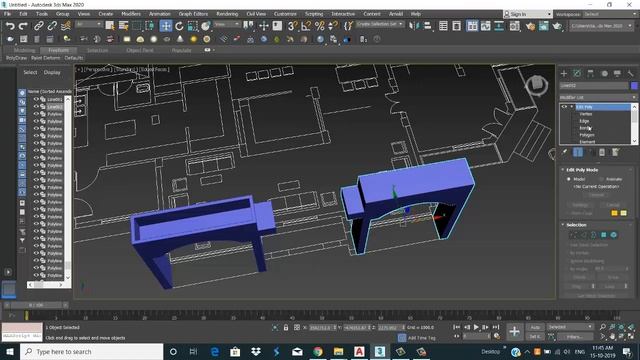Toggle Show End Result icon under modifier stack

[578, 152]
